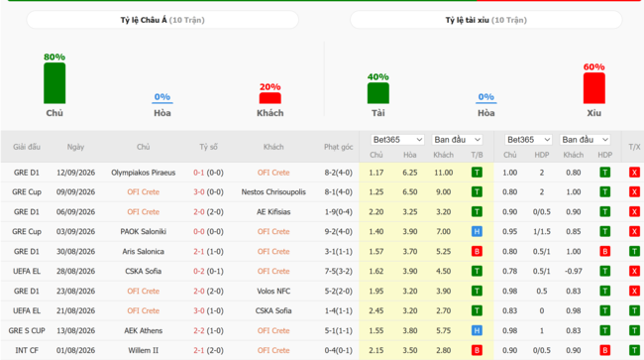Screen dimensions: 644x360
Task: Click the score 0-2 (0-1)
Action: pyautogui.click(x=209, y=271)
